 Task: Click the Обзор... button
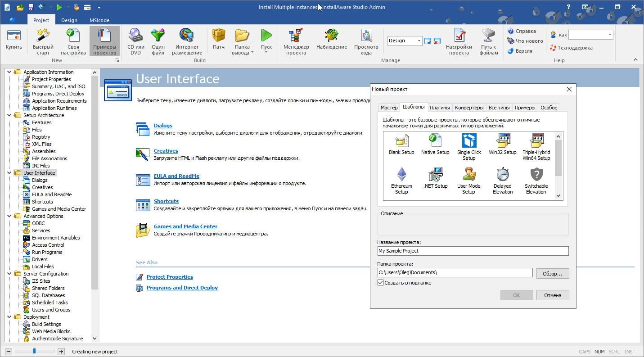coord(552,273)
